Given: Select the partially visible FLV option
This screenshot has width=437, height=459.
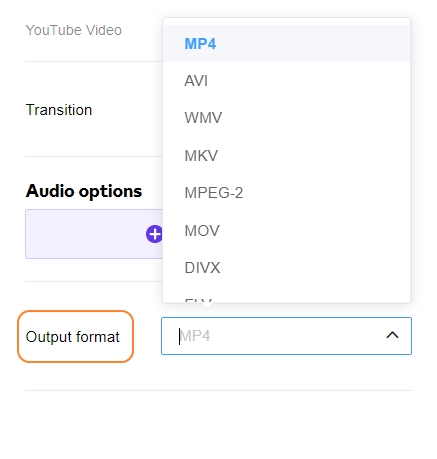Looking at the screenshot, I should tap(287, 298).
